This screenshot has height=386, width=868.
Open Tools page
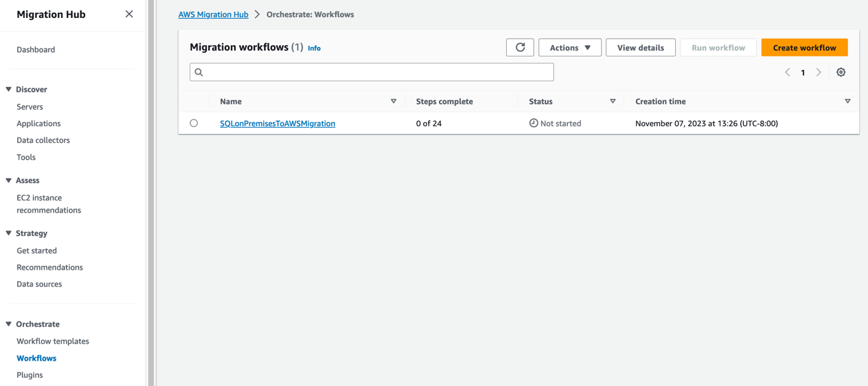coord(26,157)
